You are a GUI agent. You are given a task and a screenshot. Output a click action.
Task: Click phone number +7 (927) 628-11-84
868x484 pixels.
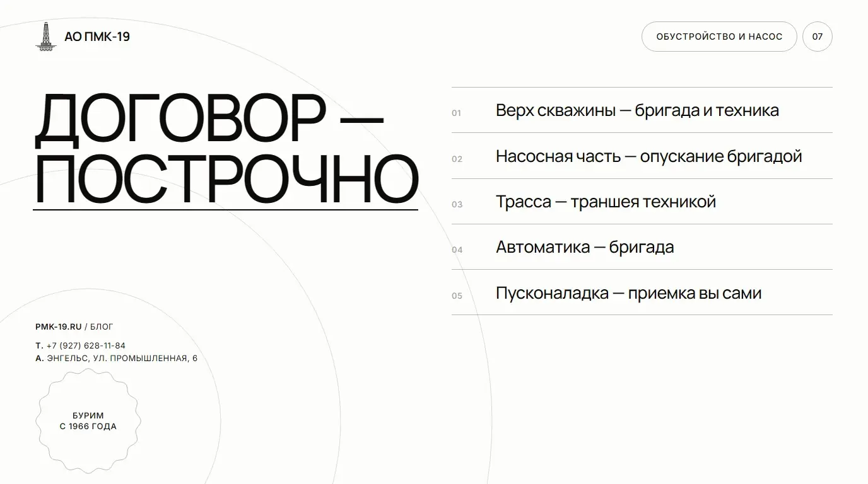point(86,345)
